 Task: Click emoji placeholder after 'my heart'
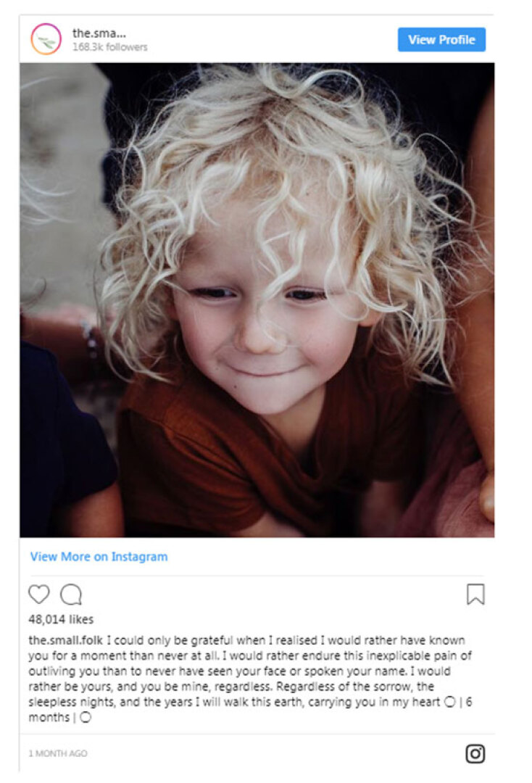(x=449, y=702)
